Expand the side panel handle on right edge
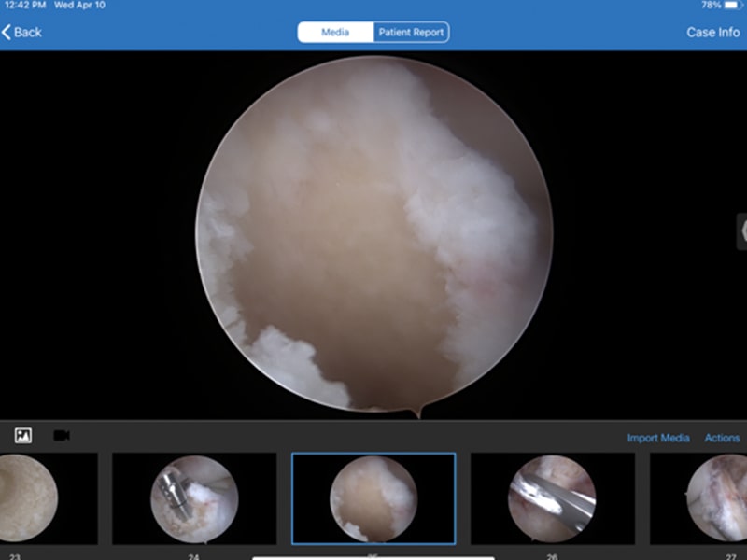 coord(742,231)
